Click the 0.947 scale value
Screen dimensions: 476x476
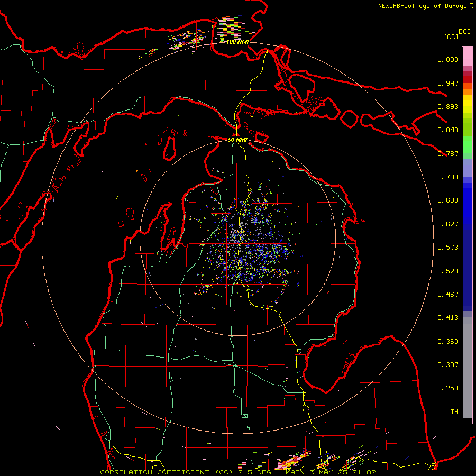448,83
